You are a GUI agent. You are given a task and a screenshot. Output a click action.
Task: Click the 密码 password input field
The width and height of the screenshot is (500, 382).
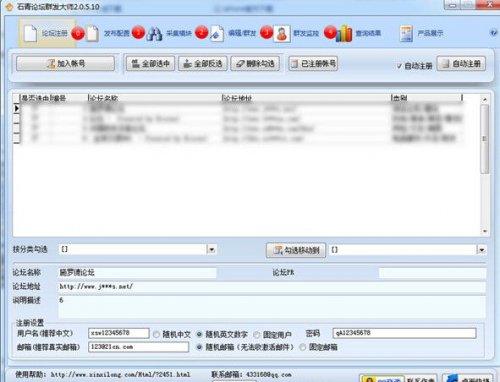404,333
